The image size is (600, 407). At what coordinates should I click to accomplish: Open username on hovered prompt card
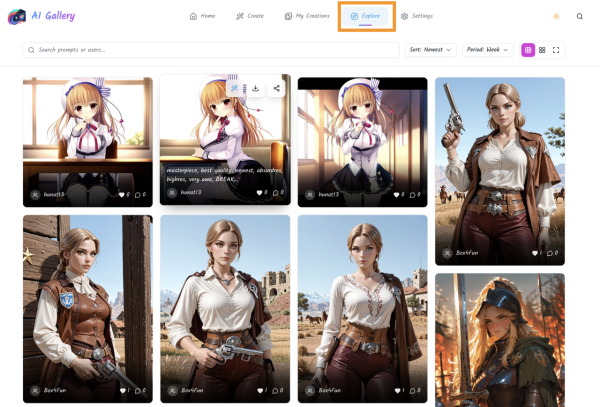[191, 192]
